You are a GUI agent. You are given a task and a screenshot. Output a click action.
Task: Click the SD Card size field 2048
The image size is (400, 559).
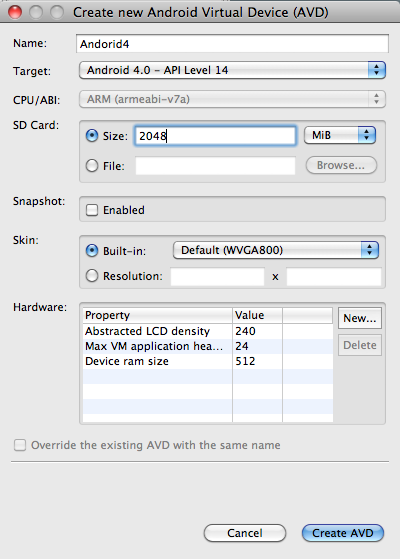pos(215,135)
